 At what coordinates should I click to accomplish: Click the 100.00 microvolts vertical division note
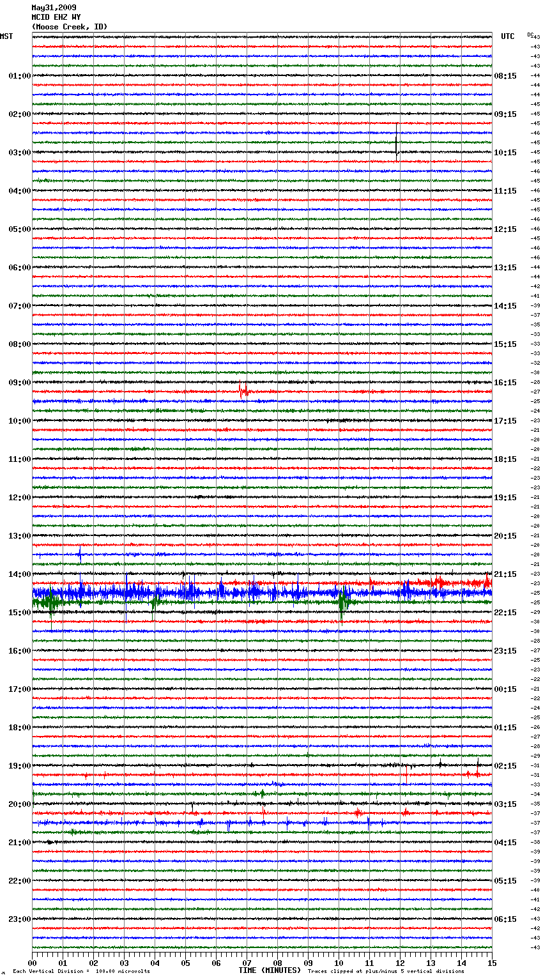pos(81,971)
